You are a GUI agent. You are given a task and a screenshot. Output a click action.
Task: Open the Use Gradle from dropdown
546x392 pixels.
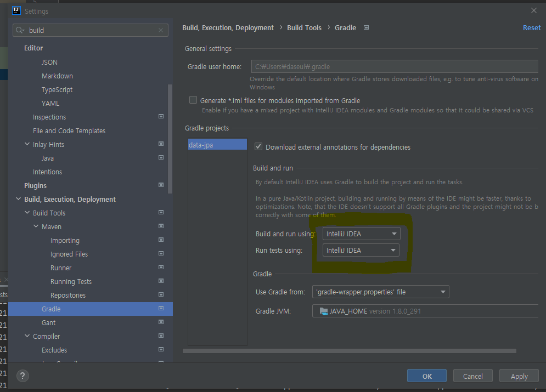tap(381, 292)
